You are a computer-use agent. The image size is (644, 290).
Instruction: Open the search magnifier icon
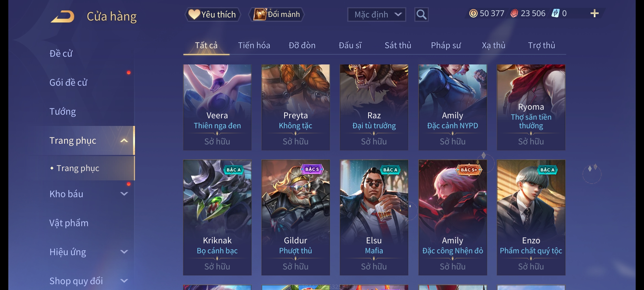click(421, 15)
